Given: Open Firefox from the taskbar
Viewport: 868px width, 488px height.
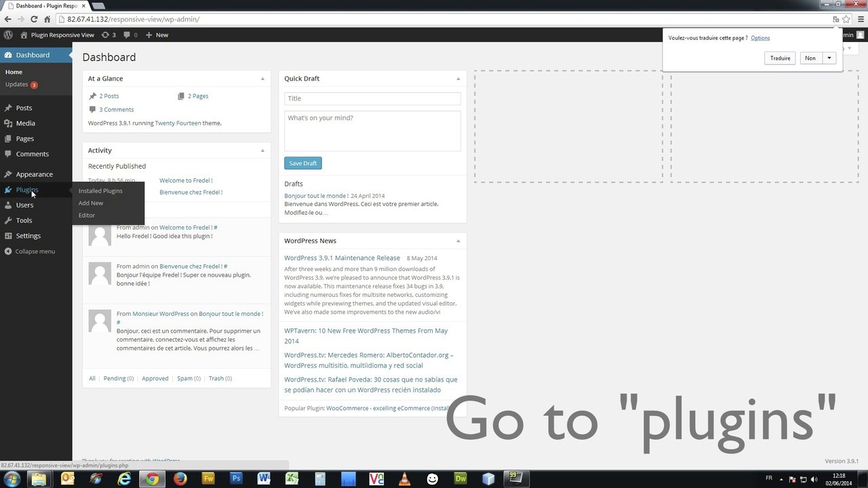Looking at the screenshot, I should 180,479.
